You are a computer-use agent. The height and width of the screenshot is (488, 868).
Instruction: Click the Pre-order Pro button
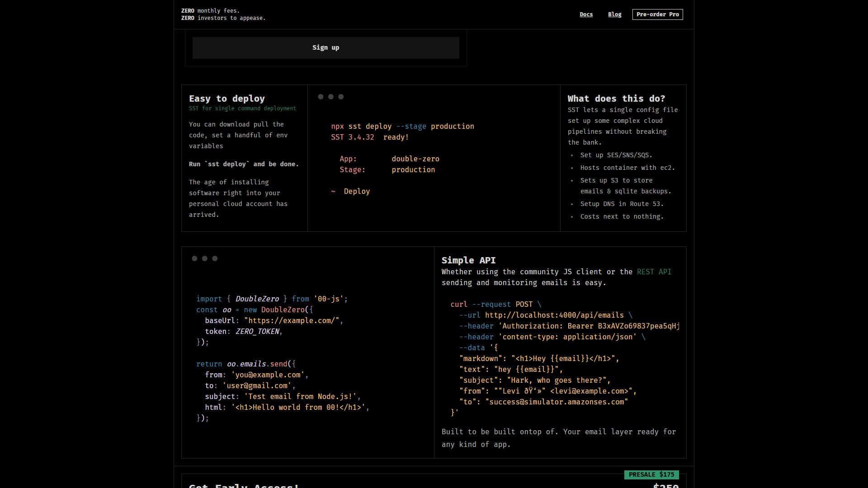pos(657,14)
